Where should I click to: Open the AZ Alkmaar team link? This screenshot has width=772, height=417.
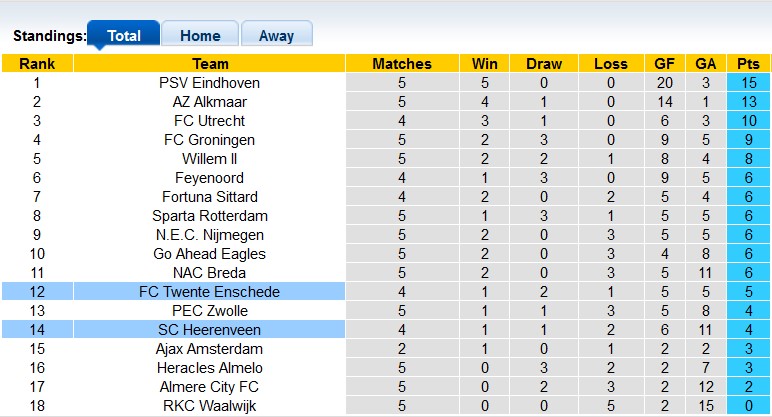point(209,102)
